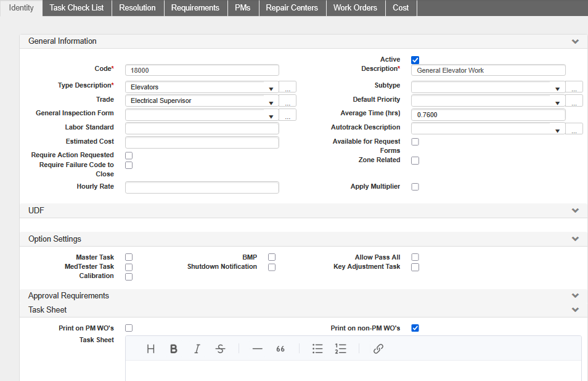Viewport: 588px width, 381px height.
Task: Open lookup button next to General Inspection Form
Action: pos(288,115)
